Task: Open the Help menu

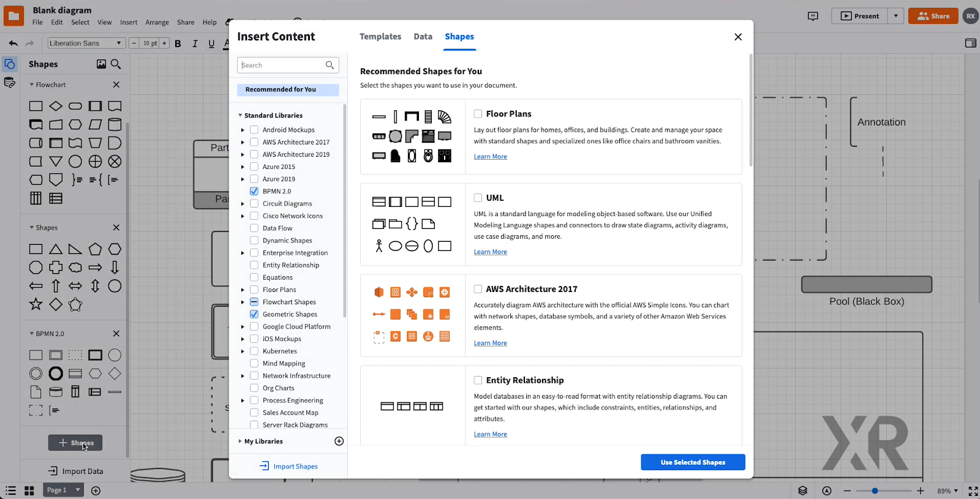Action: (x=209, y=23)
